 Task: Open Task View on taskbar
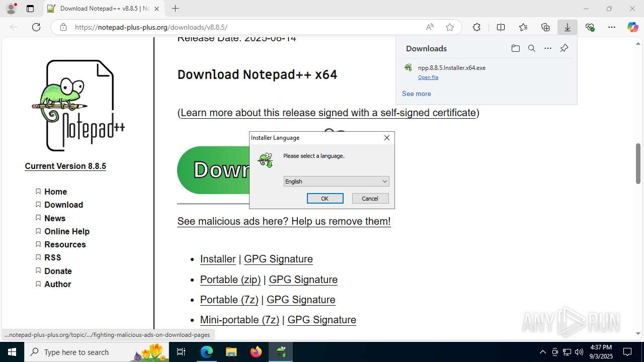pyautogui.click(x=182, y=352)
